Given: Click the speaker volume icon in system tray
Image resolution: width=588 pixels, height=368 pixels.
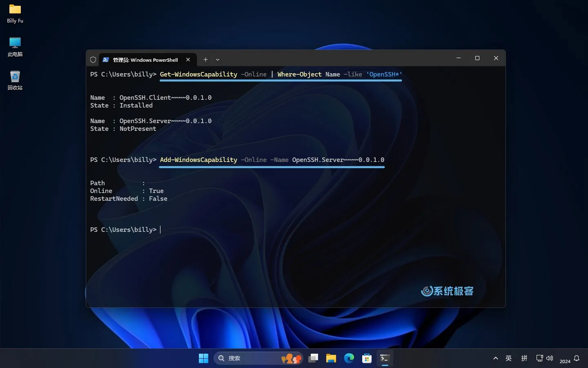Looking at the screenshot, I should (x=550, y=358).
